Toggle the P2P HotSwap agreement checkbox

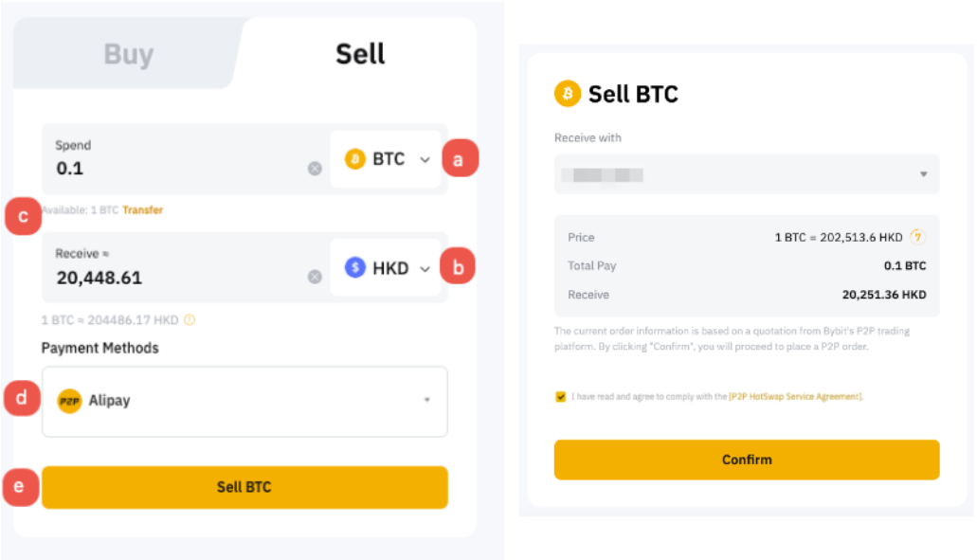(x=561, y=397)
